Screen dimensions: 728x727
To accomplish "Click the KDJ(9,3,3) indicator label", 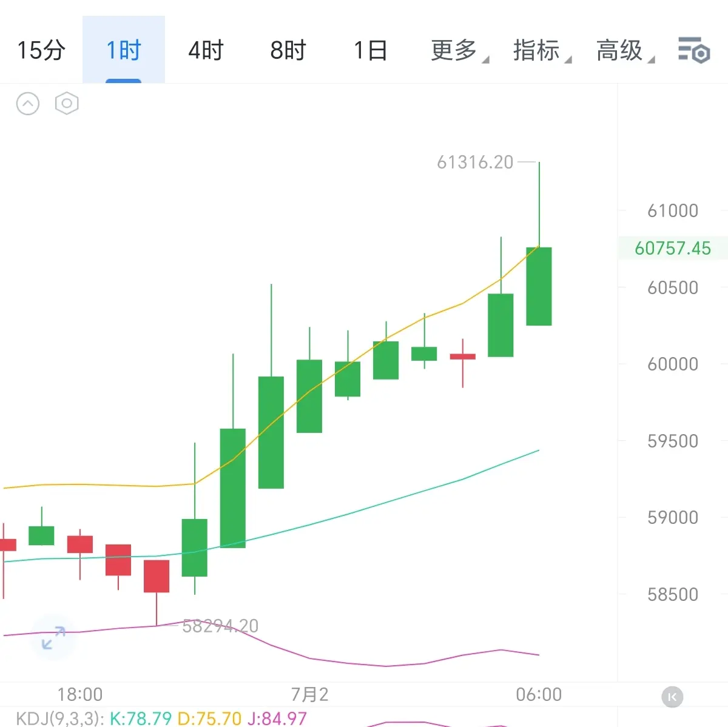I will point(60,719).
